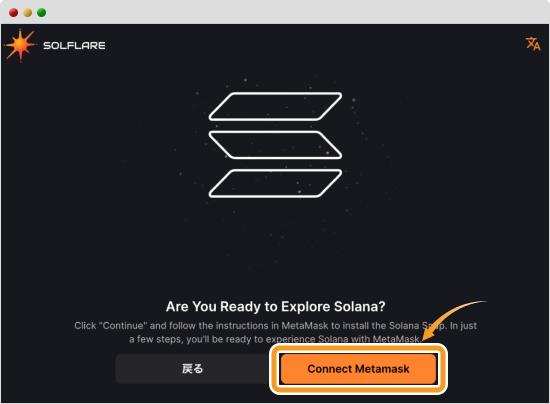Screen dimensions: 550x404
Task: Open the language translation icon
Action: [x=533, y=44]
